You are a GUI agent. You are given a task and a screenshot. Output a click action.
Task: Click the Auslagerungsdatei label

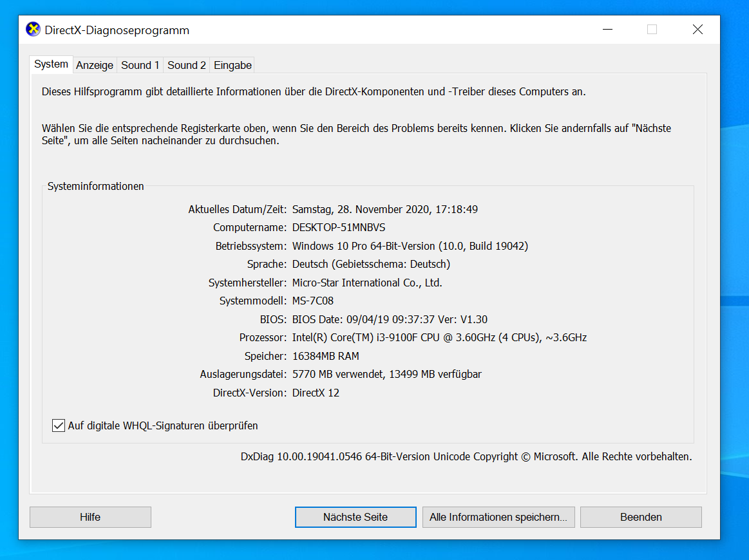click(243, 374)
